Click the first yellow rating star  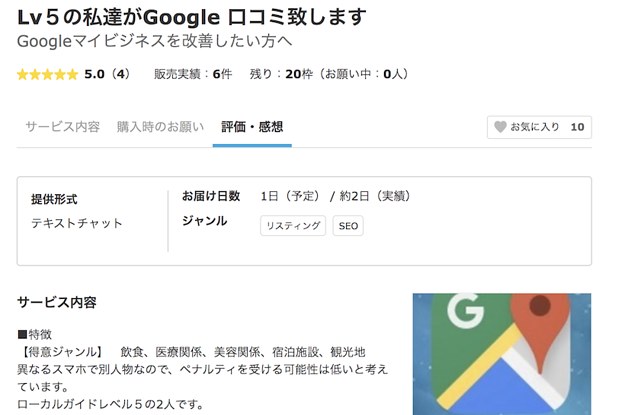click(x=23, y=74)
